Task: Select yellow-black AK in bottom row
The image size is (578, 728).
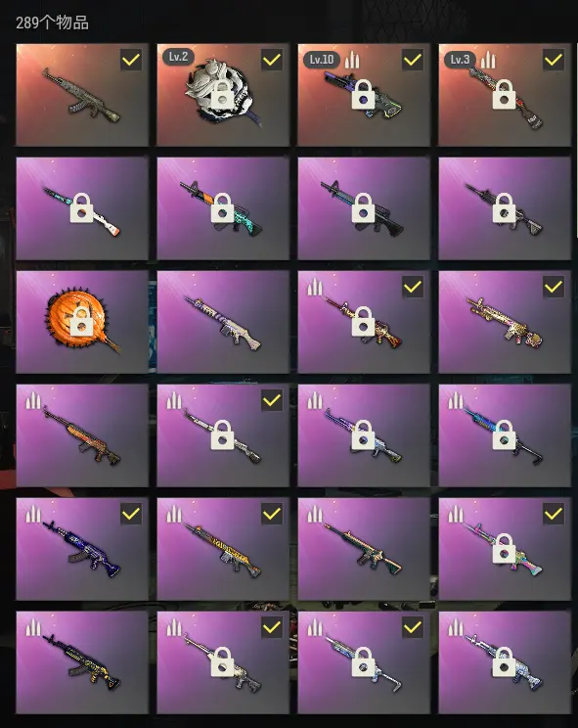Action: click(82, 662)
